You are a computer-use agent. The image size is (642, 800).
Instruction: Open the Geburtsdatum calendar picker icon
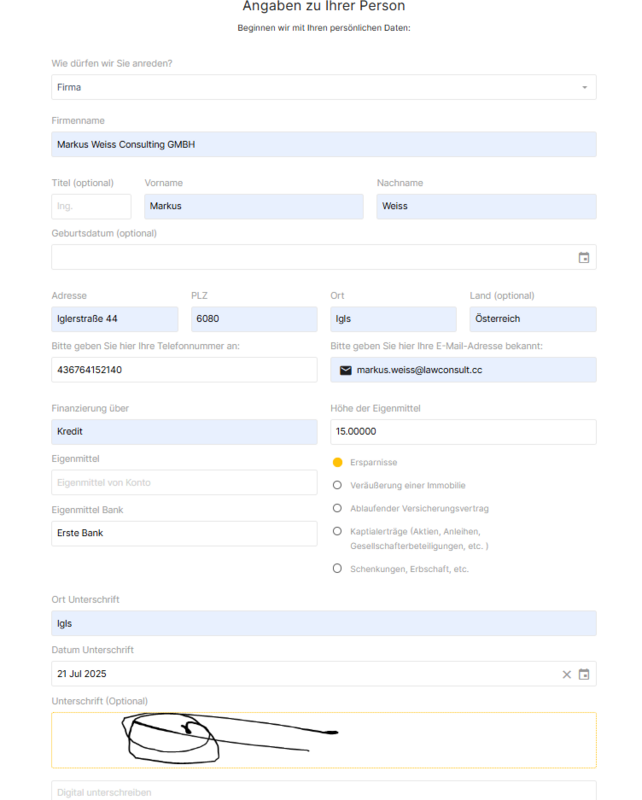click(584, 257)
